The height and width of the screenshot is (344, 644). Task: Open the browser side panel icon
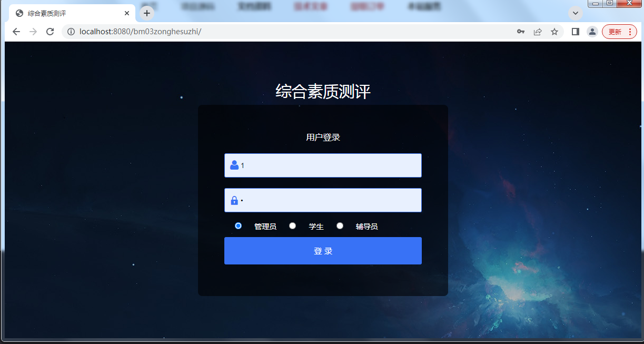coord(576,32)
